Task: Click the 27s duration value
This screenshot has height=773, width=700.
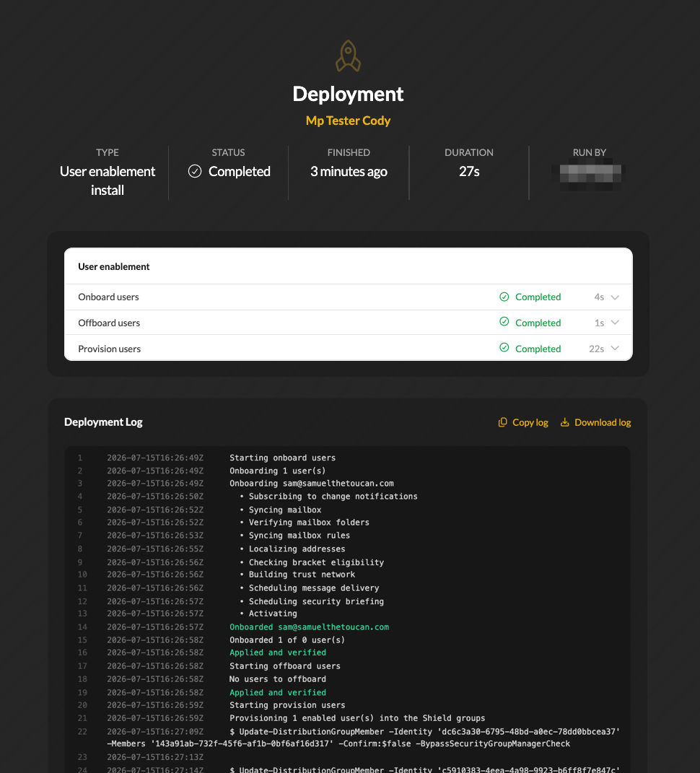Action: tap(469, 172)
